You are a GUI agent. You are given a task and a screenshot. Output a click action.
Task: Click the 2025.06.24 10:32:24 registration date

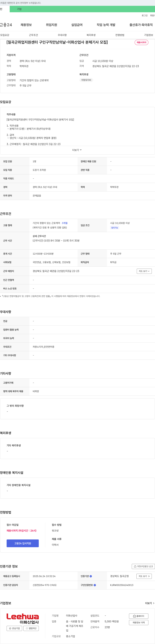[x=44, y=576]
